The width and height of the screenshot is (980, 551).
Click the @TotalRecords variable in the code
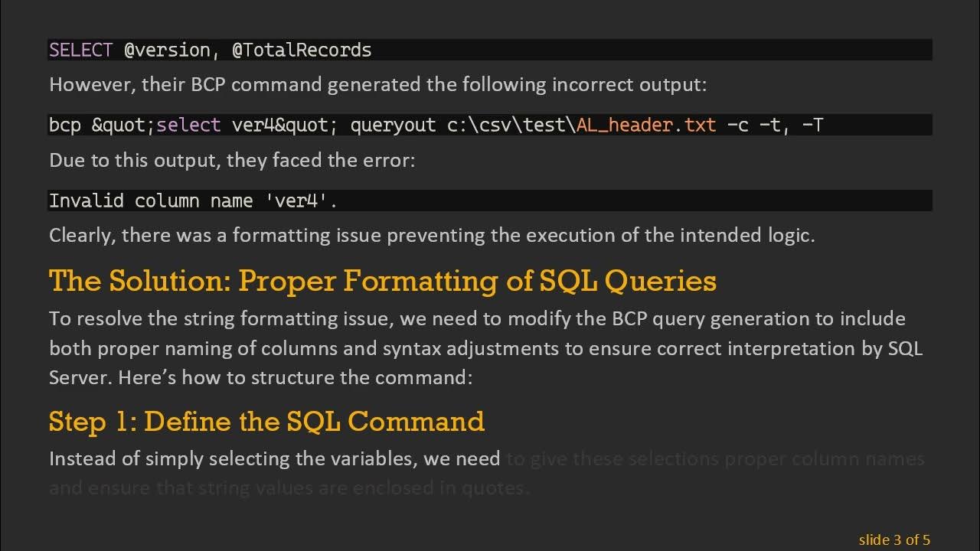pos(302,51)
